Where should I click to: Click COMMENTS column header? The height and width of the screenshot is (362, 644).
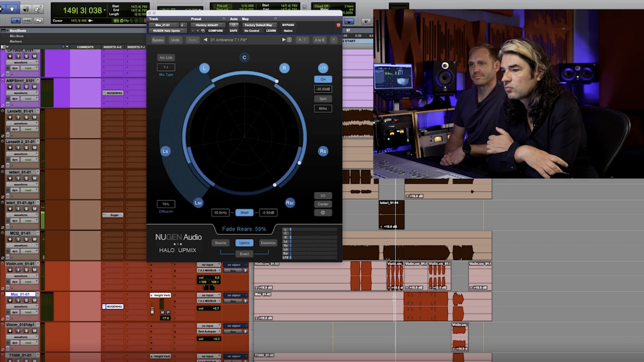[86, 47]
